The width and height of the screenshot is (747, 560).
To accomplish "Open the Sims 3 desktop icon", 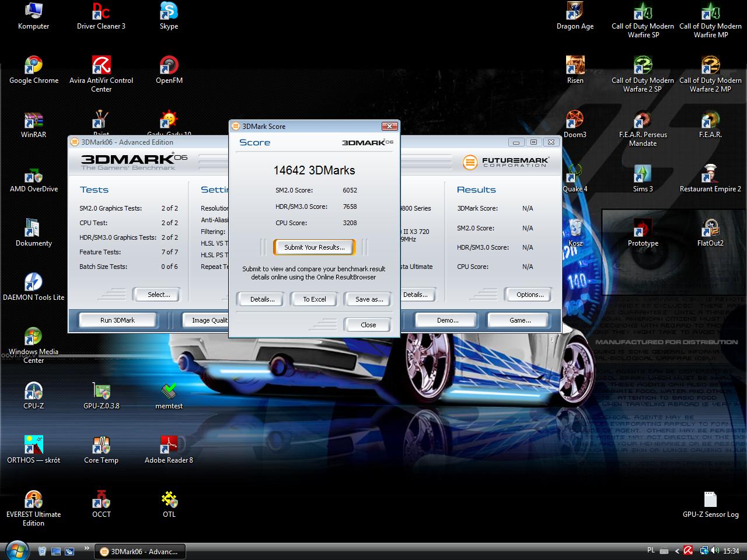I will [643, 178].
